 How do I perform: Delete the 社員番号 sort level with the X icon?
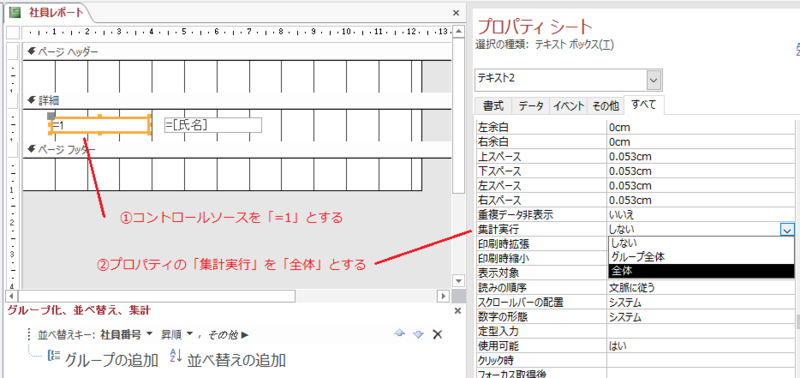(x=437, y=334)
